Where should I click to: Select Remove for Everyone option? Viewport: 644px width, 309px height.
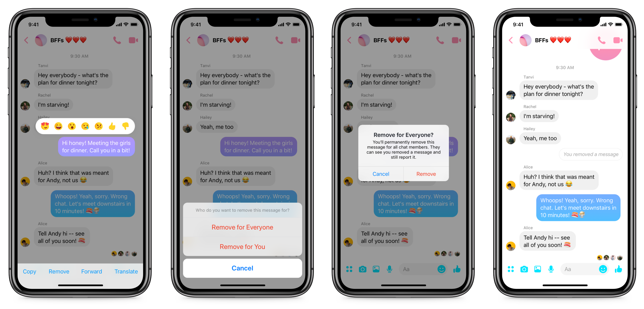click(x=242, y=227)
